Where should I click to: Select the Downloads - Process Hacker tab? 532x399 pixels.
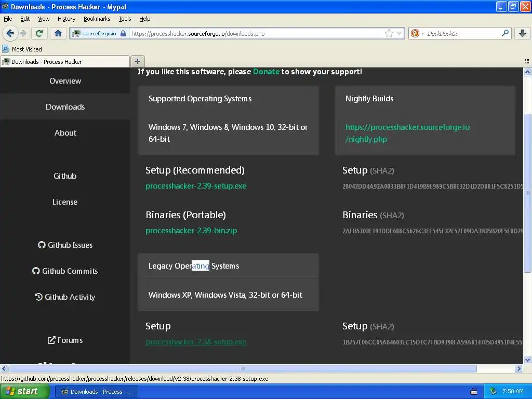coord(65,61)
